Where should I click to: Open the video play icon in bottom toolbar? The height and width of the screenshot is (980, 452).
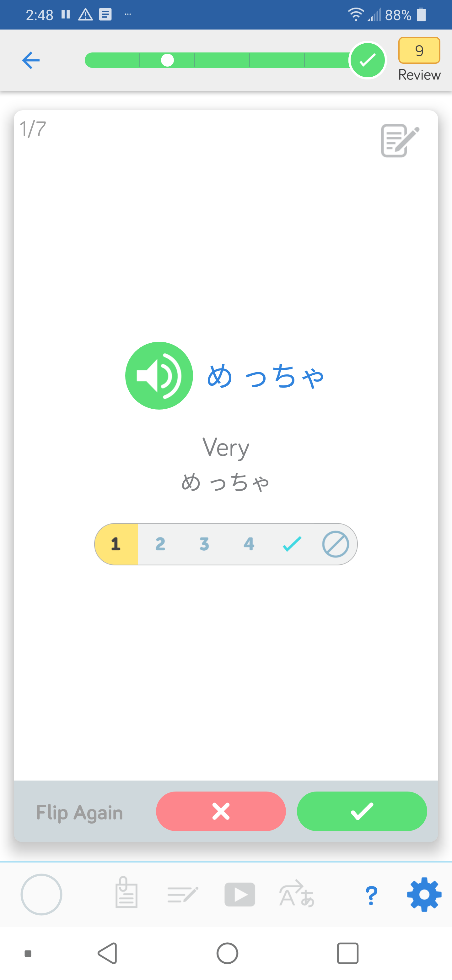[239, 894]
